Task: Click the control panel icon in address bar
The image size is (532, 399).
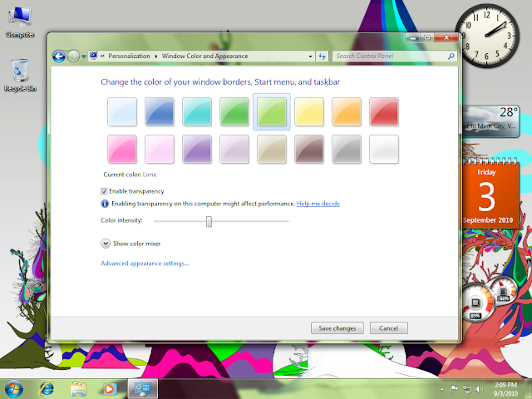Action: (94, 56)
